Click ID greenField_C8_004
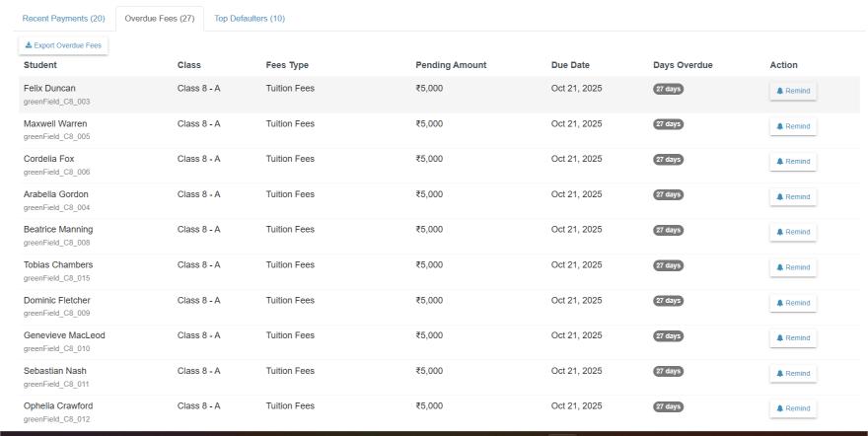 coord(56,207)
